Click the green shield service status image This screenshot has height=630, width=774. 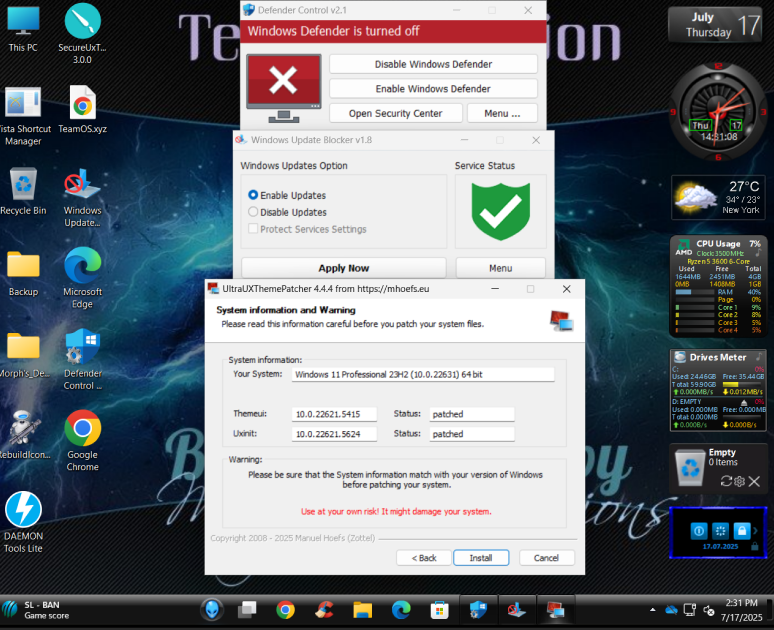(x=501, y=211)
